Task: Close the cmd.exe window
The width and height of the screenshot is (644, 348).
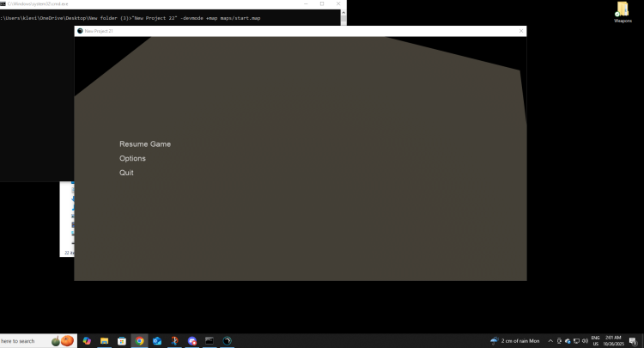Action: coord(338,3)
